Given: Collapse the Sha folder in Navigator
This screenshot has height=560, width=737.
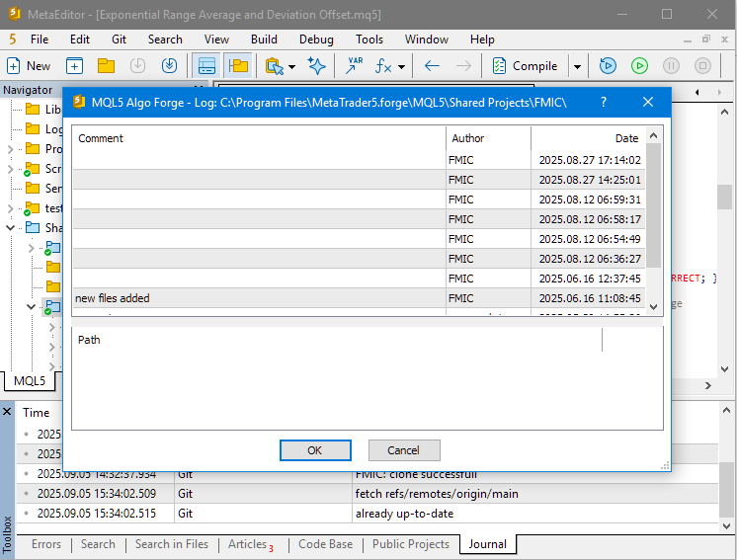Looking at the screenshot, I should pyautogui.click(x=10, y=228).
